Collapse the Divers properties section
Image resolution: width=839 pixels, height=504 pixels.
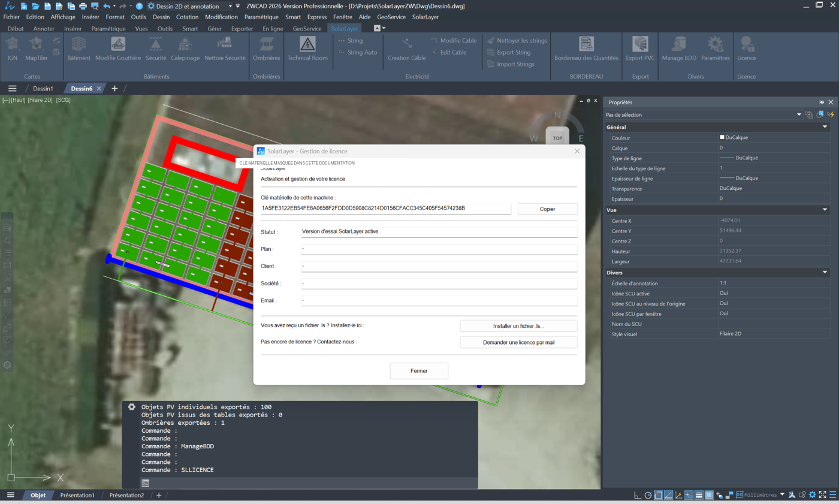click(x=825, y=273)
